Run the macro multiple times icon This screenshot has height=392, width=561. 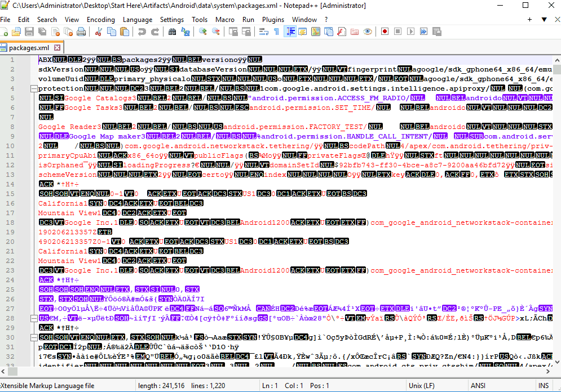[423, 32]
